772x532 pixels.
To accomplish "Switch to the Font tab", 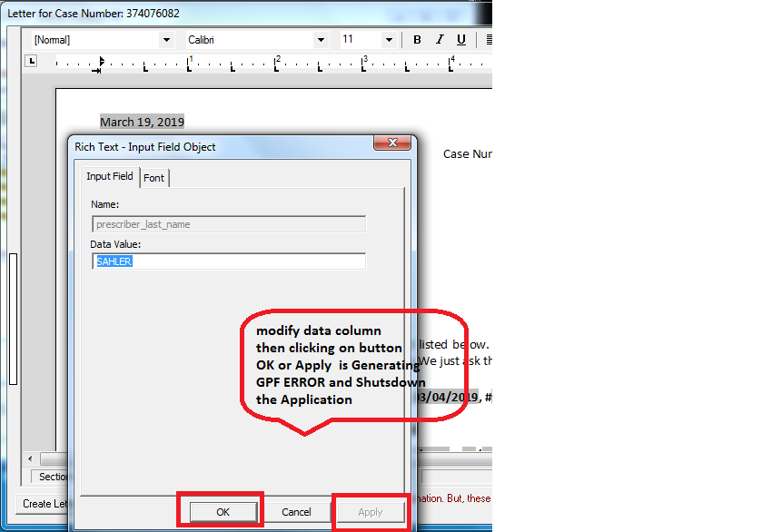I will point(154,178).
